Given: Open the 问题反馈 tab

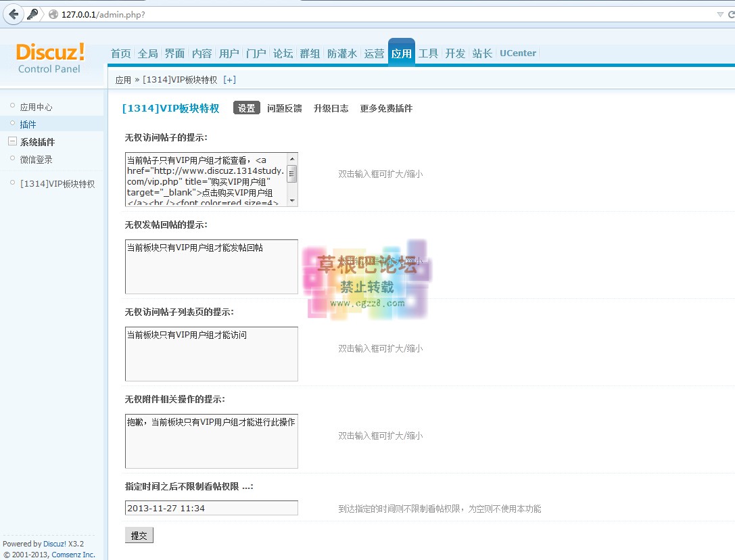Looking at the screenshot, I should point(284,108).
